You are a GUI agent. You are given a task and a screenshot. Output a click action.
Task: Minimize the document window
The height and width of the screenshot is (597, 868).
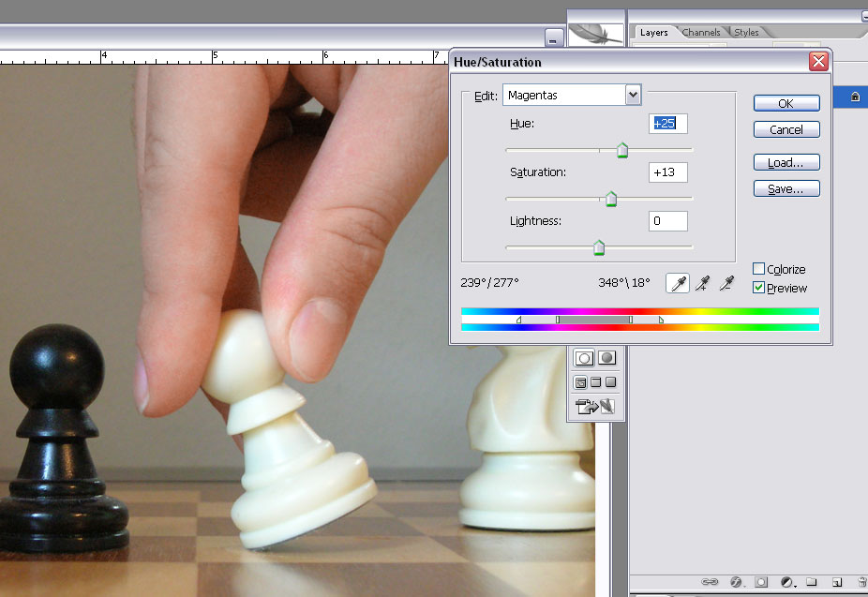click(x=553, y=38)
